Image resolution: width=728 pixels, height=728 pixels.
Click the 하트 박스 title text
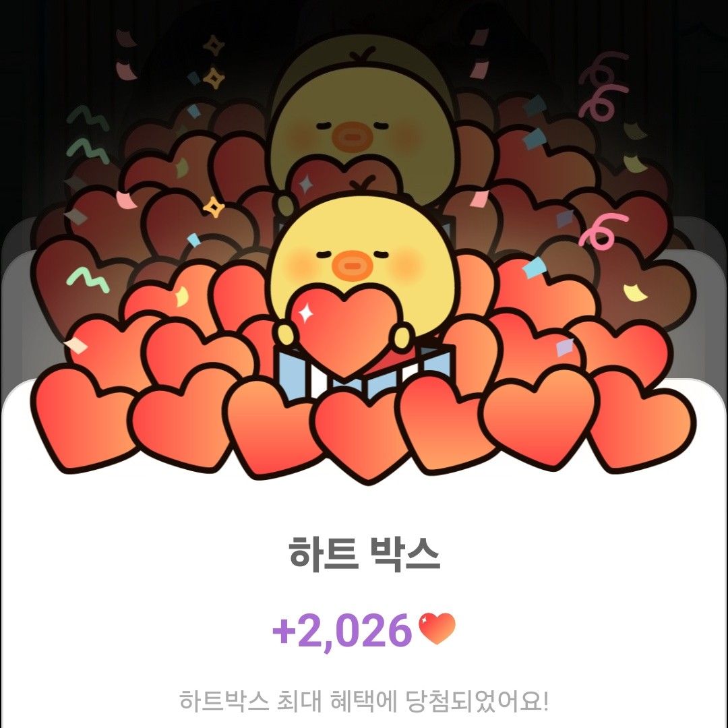tap(365, 553)
